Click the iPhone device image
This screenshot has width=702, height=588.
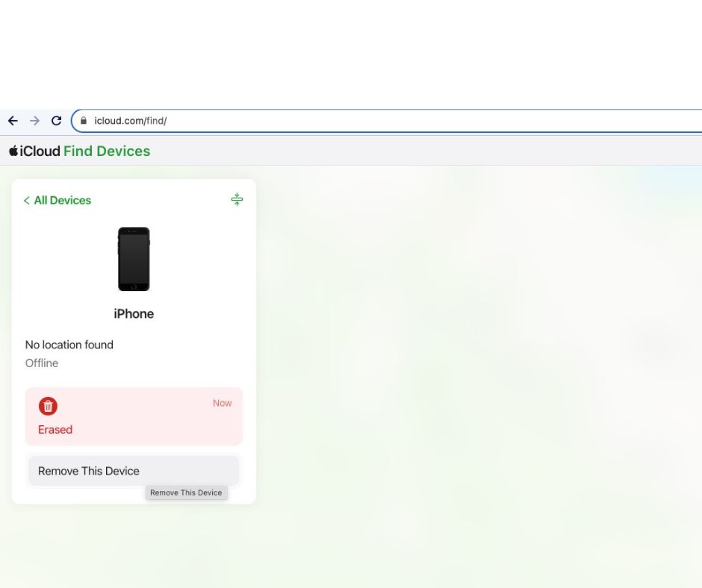pyautogui.click(x=134, y=259)
